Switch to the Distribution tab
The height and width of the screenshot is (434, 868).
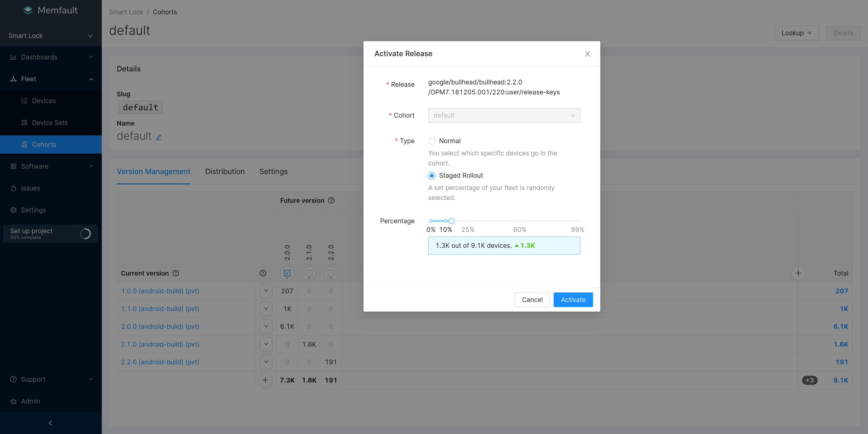coord(225,172)
